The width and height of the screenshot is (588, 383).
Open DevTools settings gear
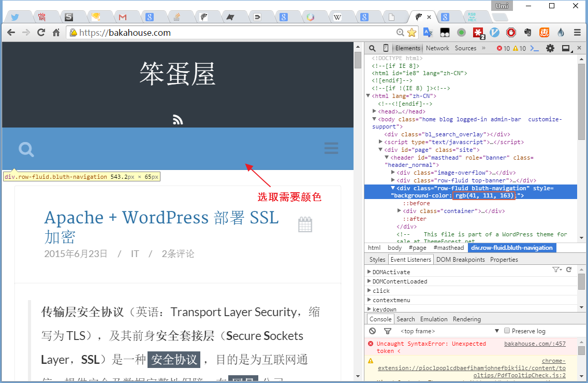(550, 48)
